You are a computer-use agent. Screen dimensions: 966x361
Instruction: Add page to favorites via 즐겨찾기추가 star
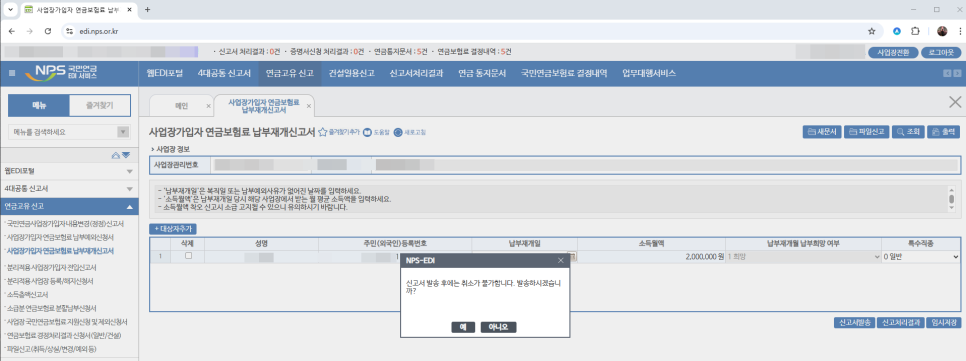[x=339, y=132]
